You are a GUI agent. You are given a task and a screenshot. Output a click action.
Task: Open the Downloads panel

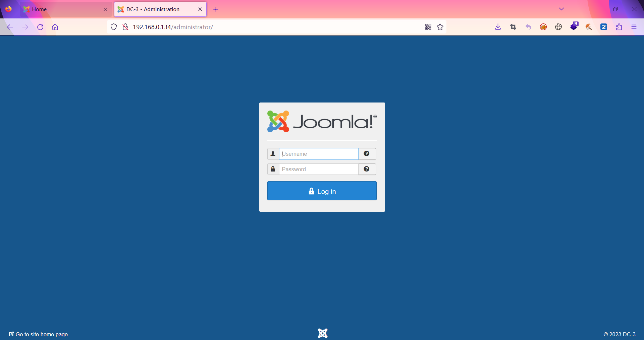(x=498, y=27)
